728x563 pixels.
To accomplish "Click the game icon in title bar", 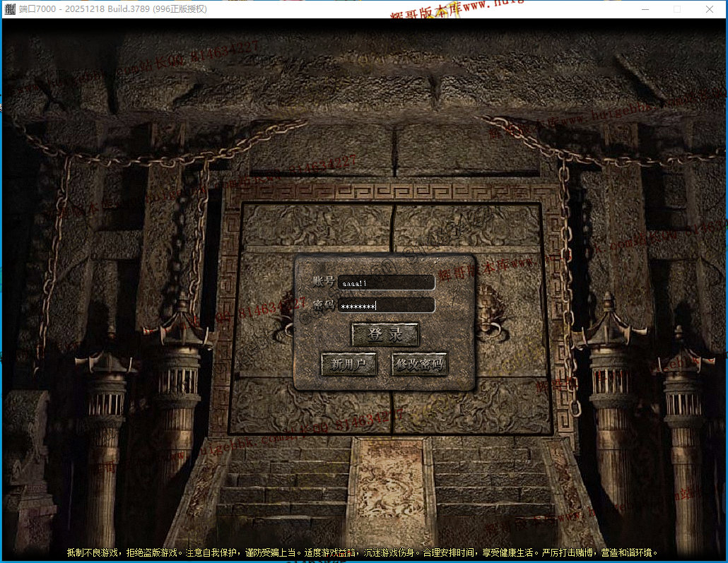I will 11,9.
